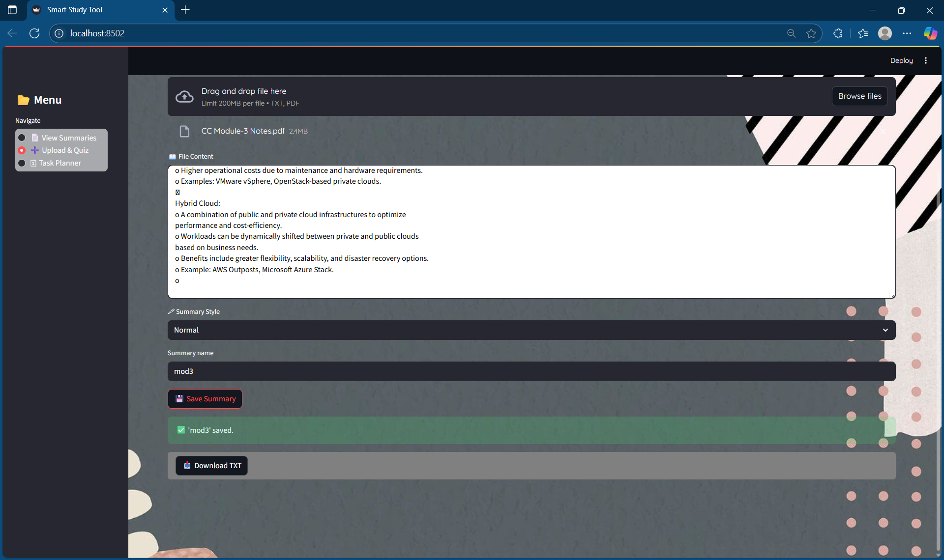The image size is (944, 560).
Task: Click the Summary name input field
Action: tap(531, 371)
